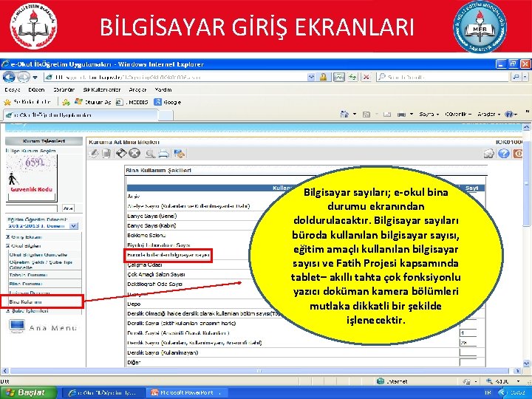
Task: Click the Ara search button
Action: (68, 208)
